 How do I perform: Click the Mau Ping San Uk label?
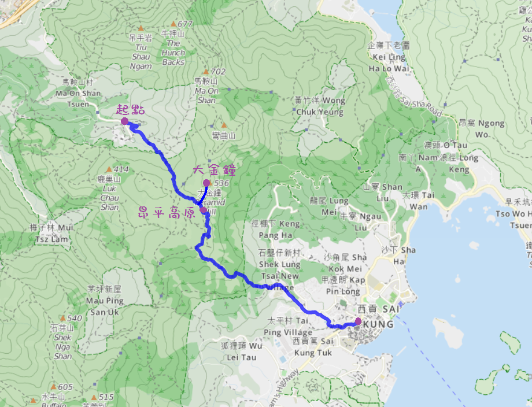pos(105,301)
